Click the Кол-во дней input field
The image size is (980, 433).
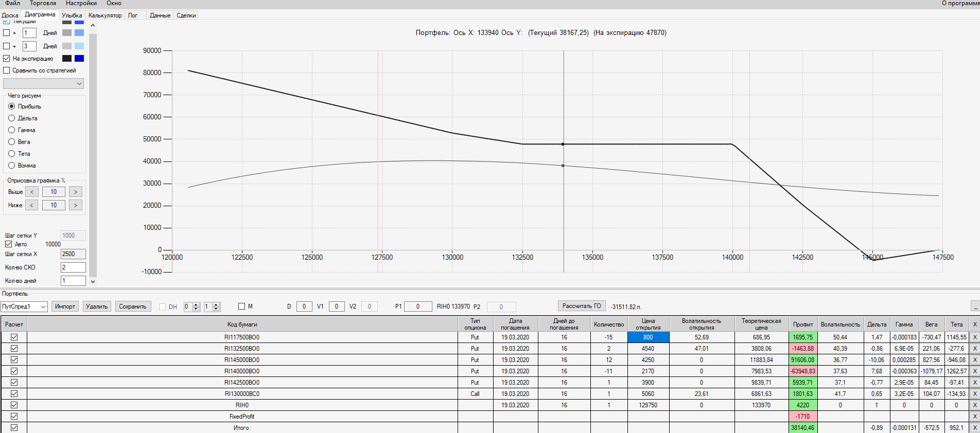point(73,281)
